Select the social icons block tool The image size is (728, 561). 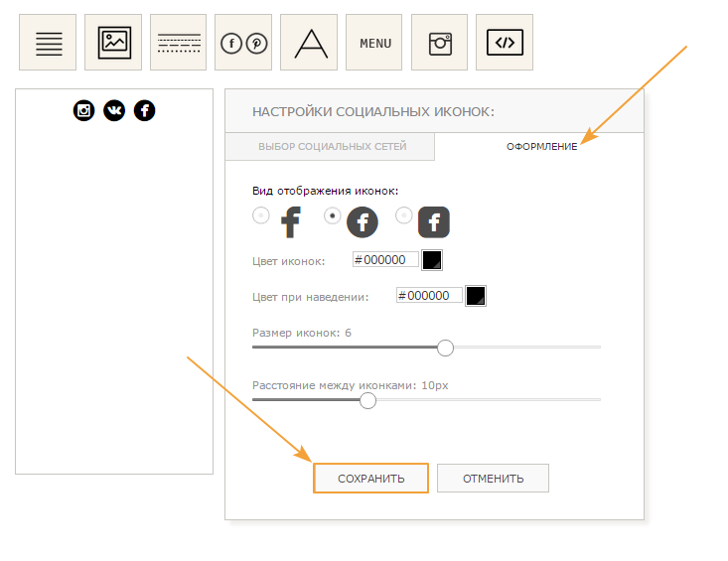click(x=243, y=43)
